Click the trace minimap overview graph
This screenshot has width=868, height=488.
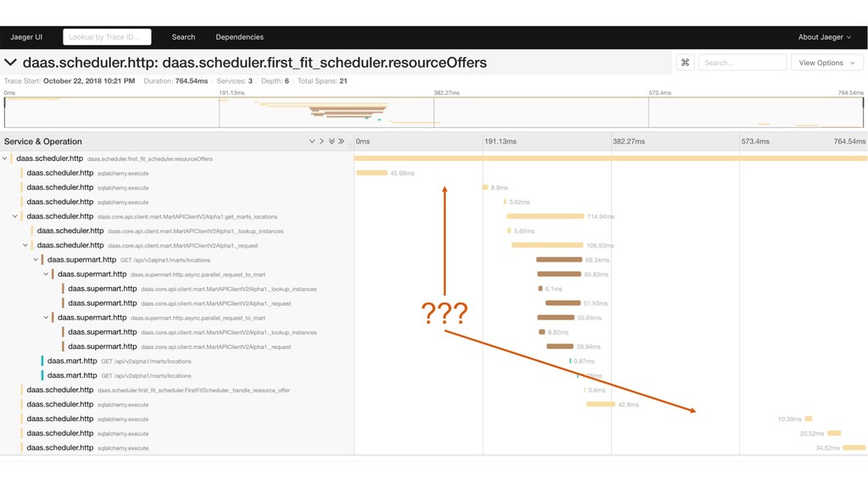(x=434, y=113)
